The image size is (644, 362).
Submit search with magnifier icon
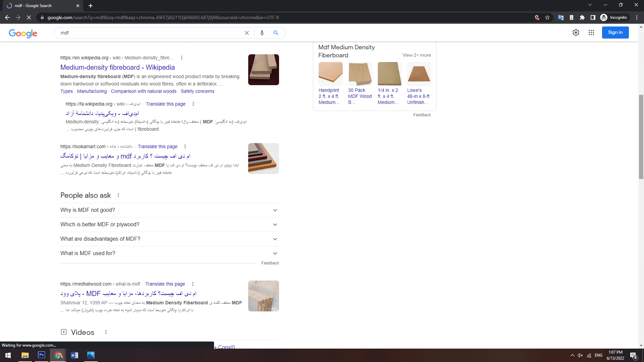click(276, 33)
